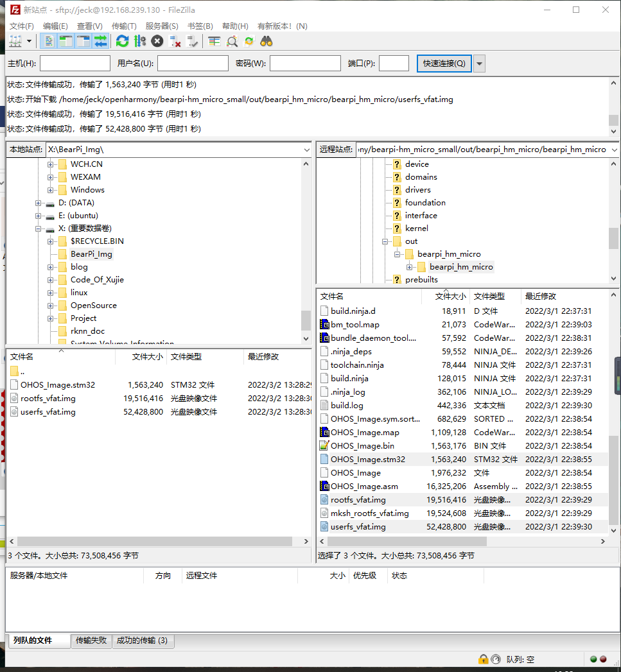Open the 服务器(S) menu
621x672 pixels.
click(162, 26)
